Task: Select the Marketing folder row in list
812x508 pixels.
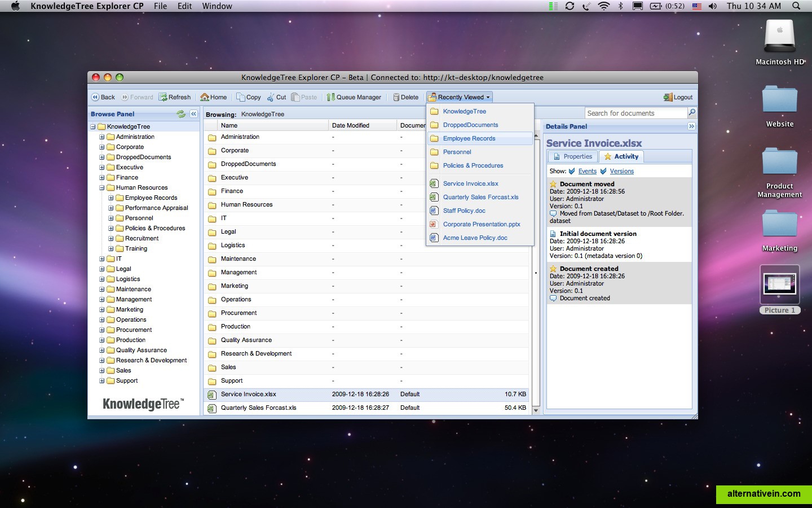Action: [367, 286]
